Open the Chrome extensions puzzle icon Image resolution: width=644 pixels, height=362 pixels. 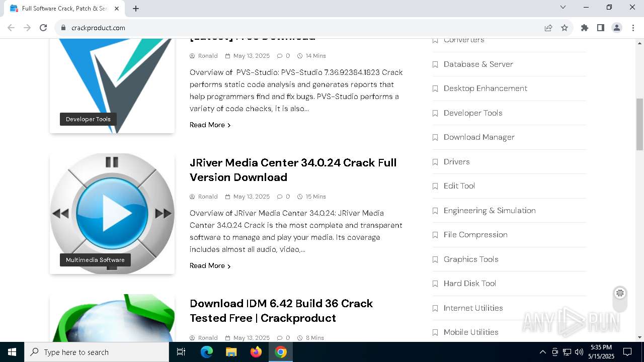(585, 28)
